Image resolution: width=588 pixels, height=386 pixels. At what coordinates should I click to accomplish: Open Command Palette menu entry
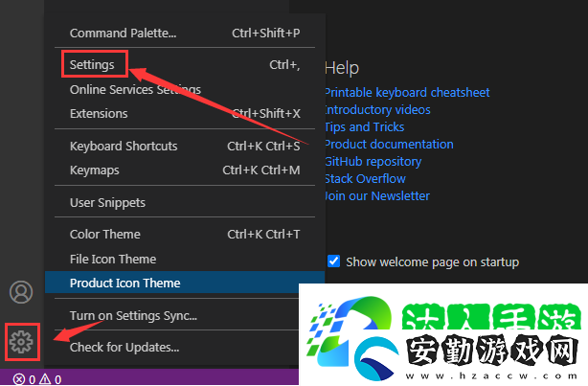pyautogui.click(x=185, y=33)
